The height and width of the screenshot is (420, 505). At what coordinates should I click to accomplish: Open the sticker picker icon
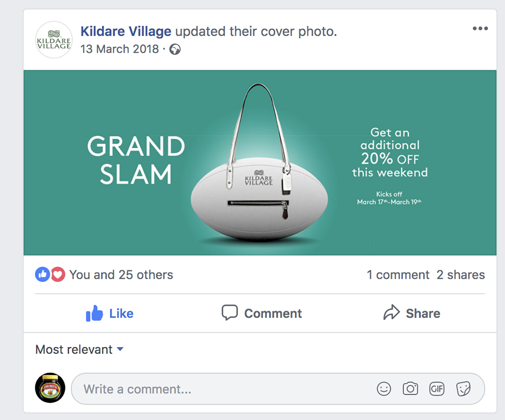(x=463, y=389)
